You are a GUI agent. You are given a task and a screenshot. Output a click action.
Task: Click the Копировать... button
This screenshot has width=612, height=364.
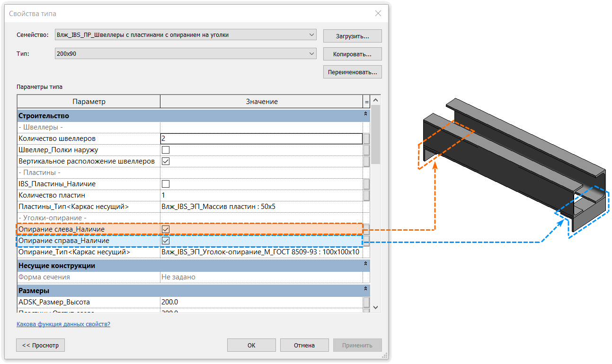click(352, 54)
